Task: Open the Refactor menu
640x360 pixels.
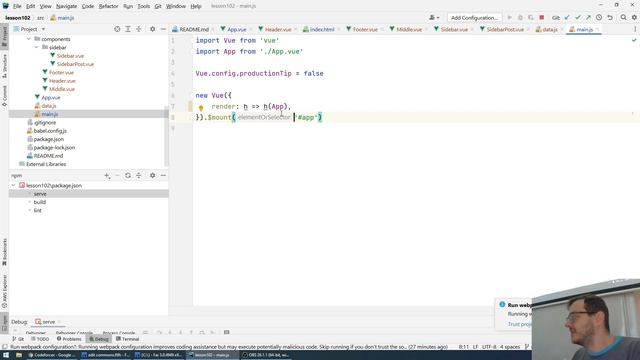Action: (x=108, y=6)
